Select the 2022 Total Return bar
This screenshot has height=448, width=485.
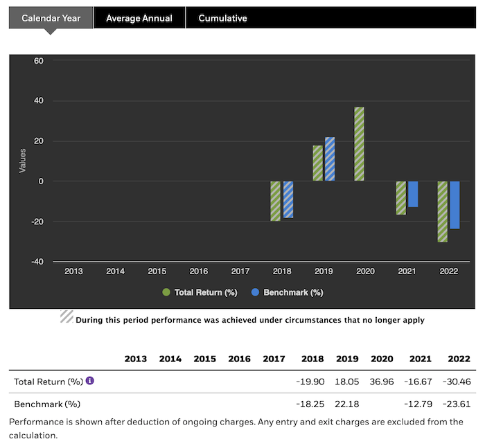coord(442,211)
